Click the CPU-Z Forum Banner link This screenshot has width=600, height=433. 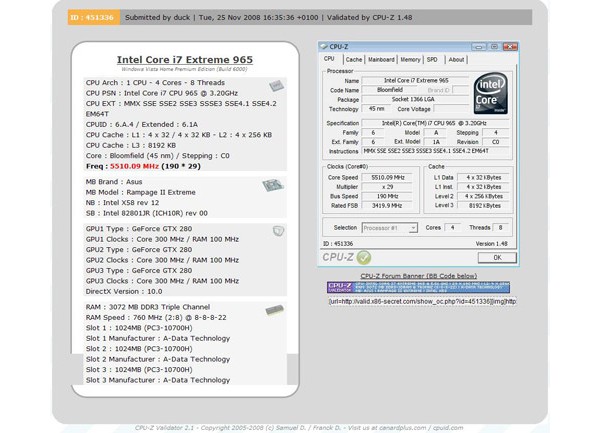tap(419, 276)
